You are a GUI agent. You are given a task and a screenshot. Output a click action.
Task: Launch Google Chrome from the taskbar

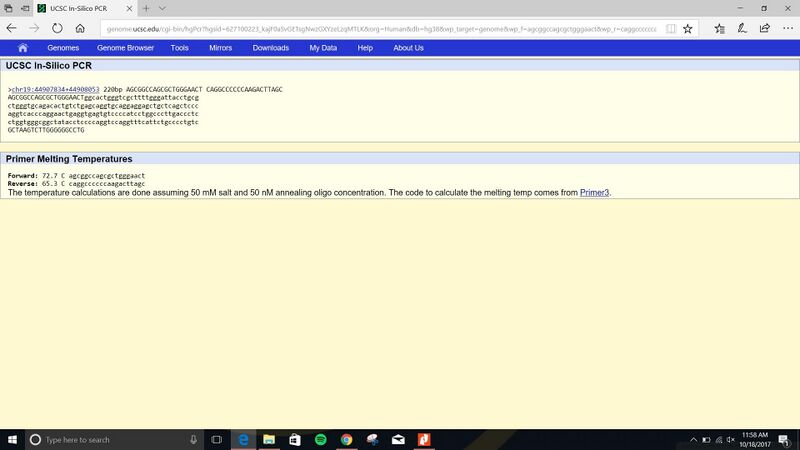coord(346,439)
